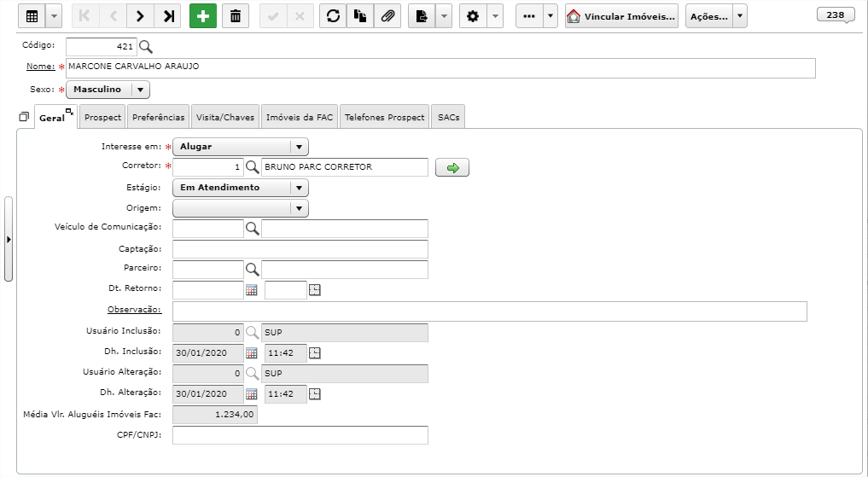Open Imóveis da FAC tab

(300, 117)
